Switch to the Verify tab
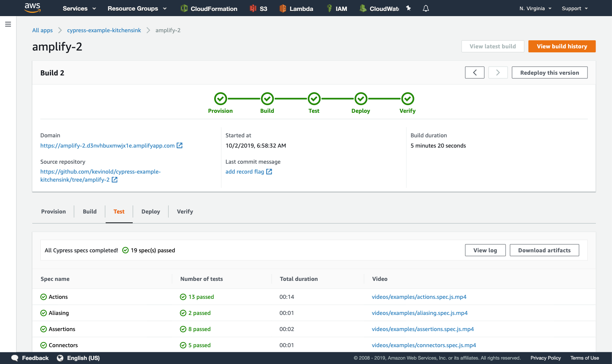Image resolution: width=612 pixels, height=364 pixels. (x=185, y=212)
